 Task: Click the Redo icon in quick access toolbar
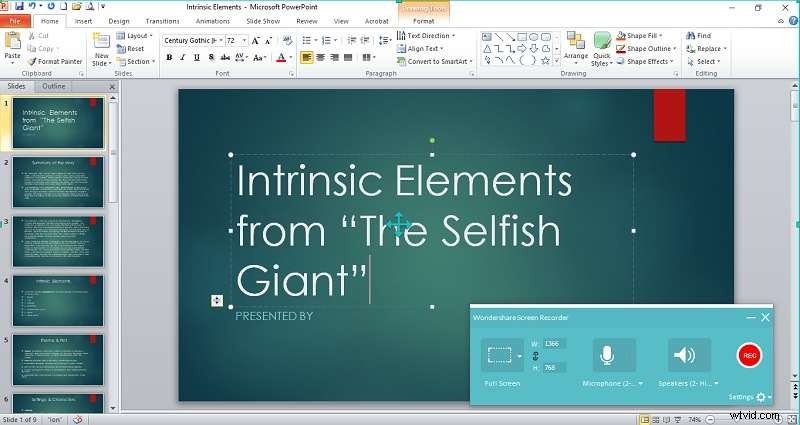tap(51, 7)
